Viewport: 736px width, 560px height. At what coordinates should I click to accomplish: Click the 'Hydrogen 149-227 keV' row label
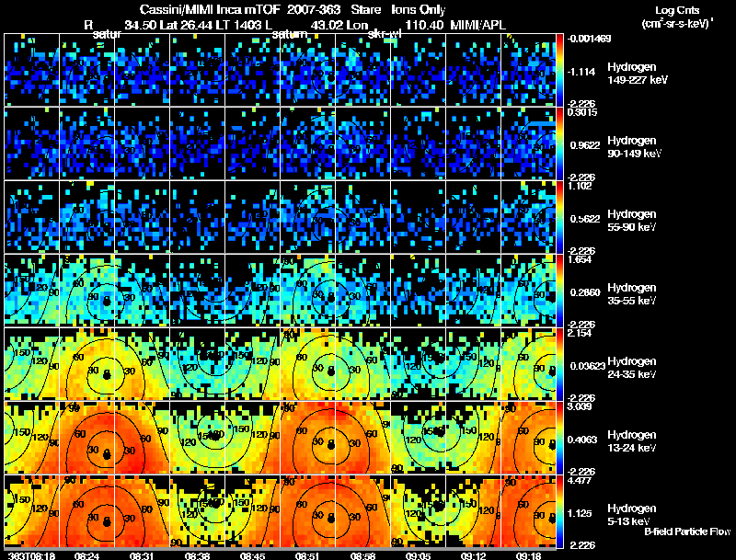pyautogui.click(x=638, y=74)
